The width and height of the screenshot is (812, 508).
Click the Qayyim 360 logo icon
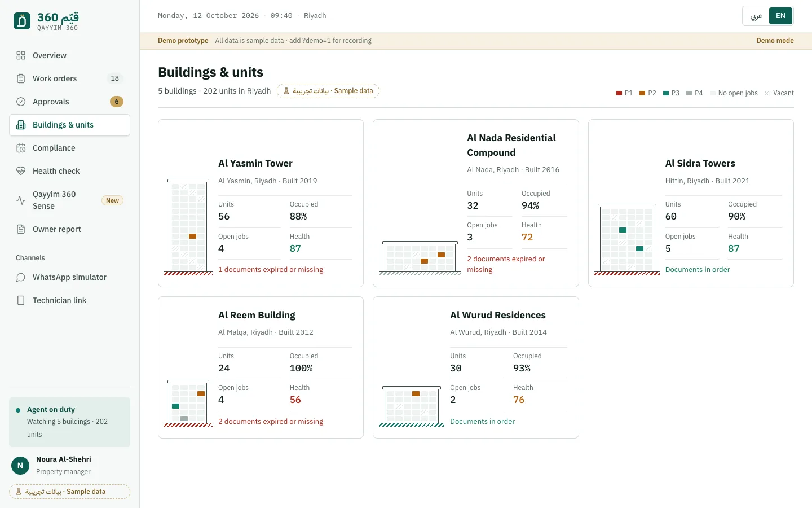coord(22,21)
